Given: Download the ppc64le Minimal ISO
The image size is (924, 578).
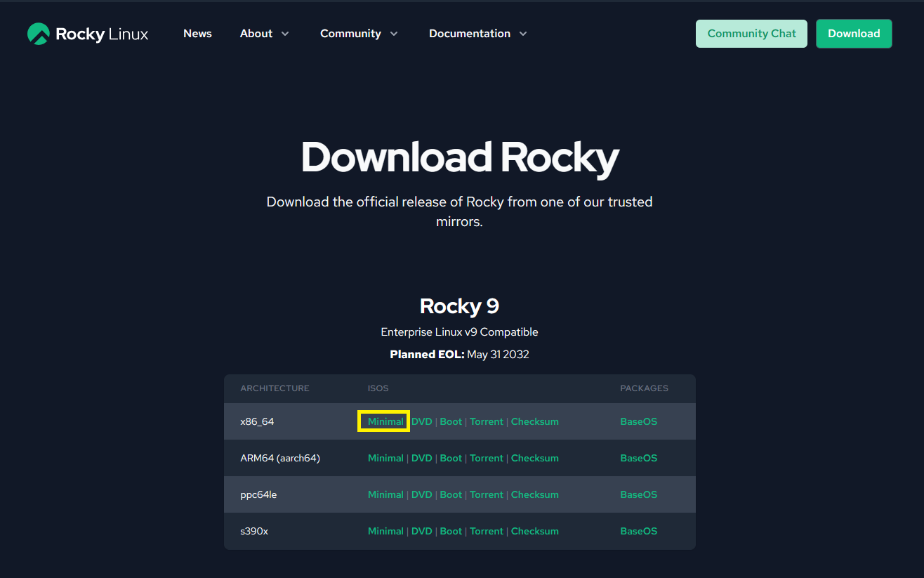Looking at the screenshot, I should click(x=385, y=494).
